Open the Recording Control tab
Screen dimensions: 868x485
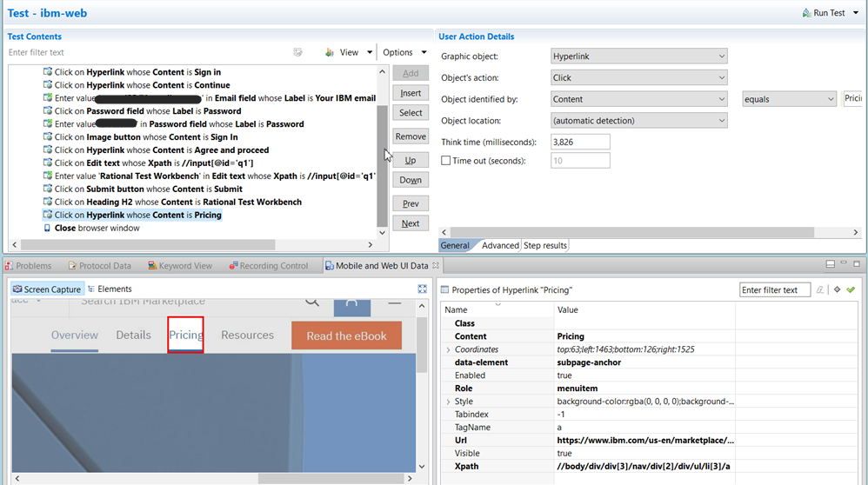[x=269, y=265]
